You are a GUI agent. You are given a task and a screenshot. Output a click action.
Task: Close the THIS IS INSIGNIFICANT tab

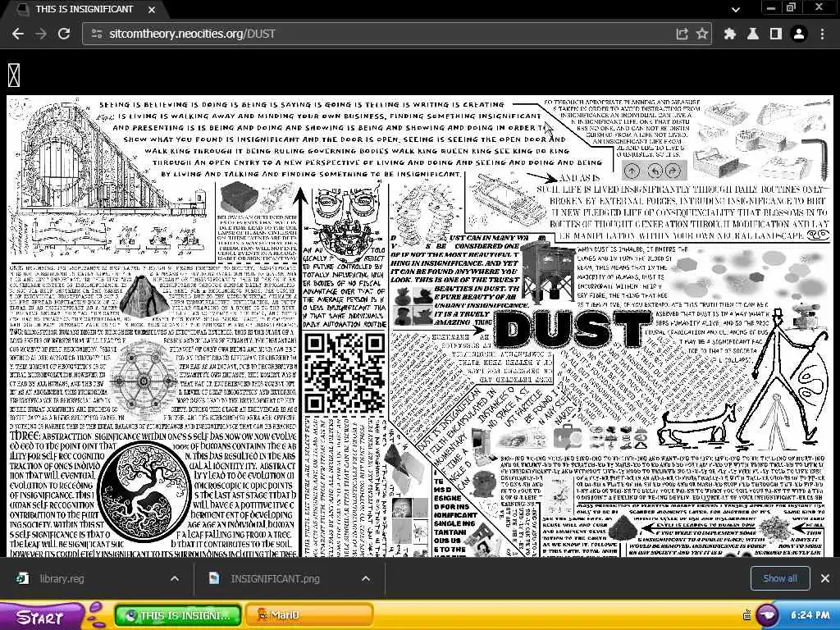pos(152,10)
